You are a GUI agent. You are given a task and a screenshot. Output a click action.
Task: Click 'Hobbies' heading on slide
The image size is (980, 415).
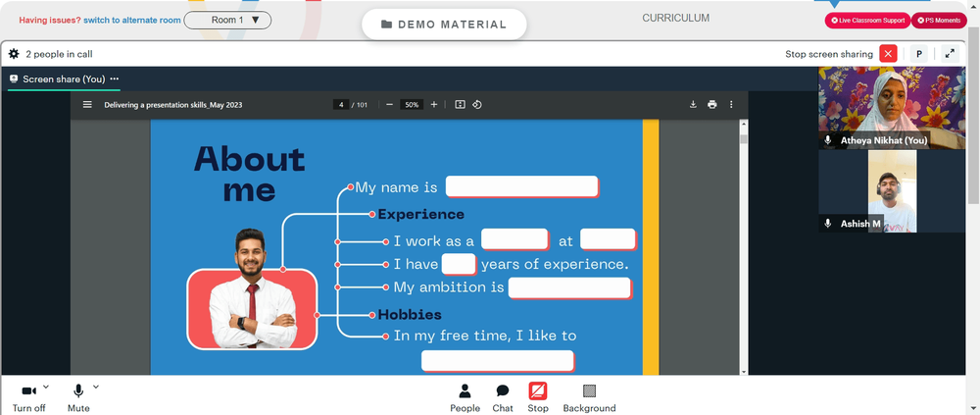410,314
